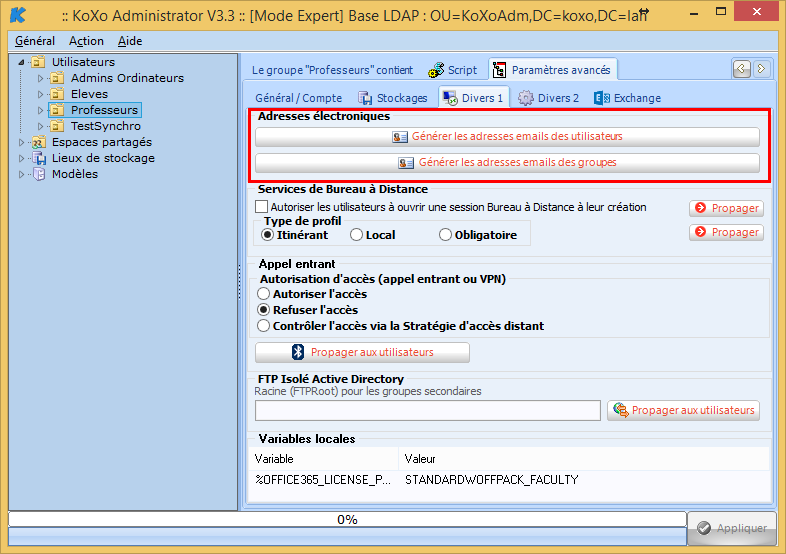Click the TestSynchro folder icon
The width and height of the screenshot is (786, 554).
[57, 126]
